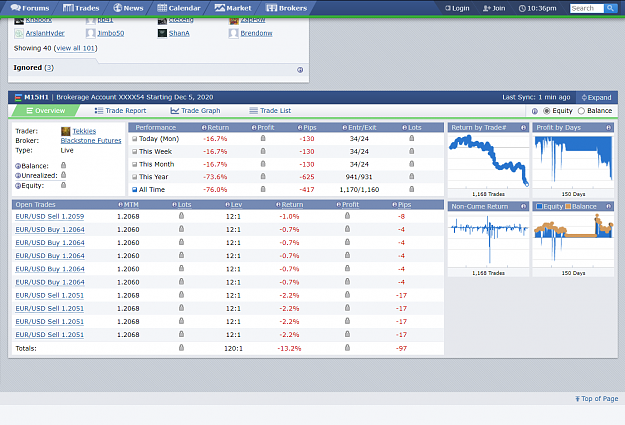Expand the This Month performance row

click(135, 164)
